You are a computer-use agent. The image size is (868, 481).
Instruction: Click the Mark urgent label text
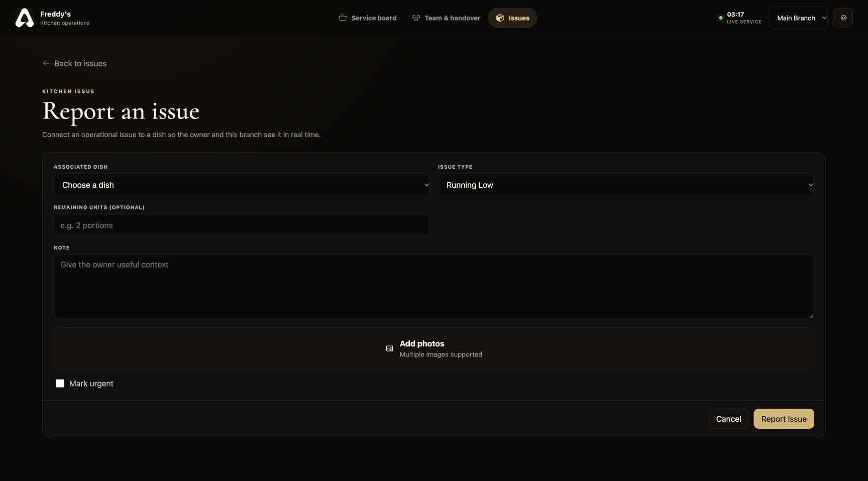(91, 384)
